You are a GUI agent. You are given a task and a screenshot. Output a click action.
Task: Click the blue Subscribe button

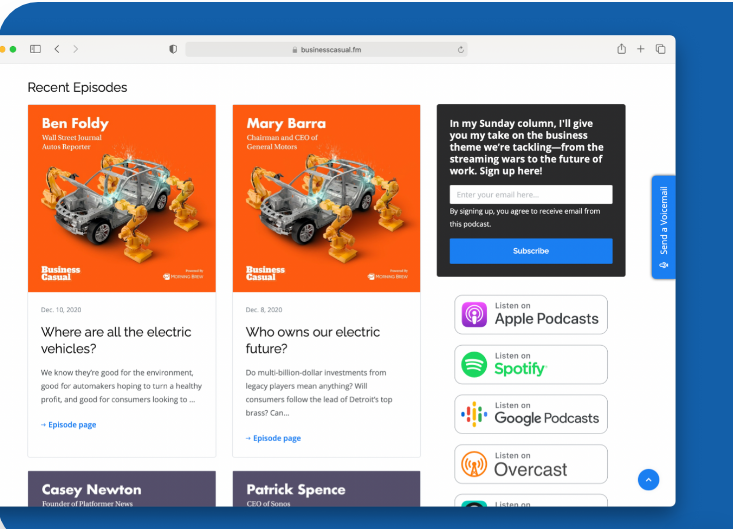click(x=531, y=251)
